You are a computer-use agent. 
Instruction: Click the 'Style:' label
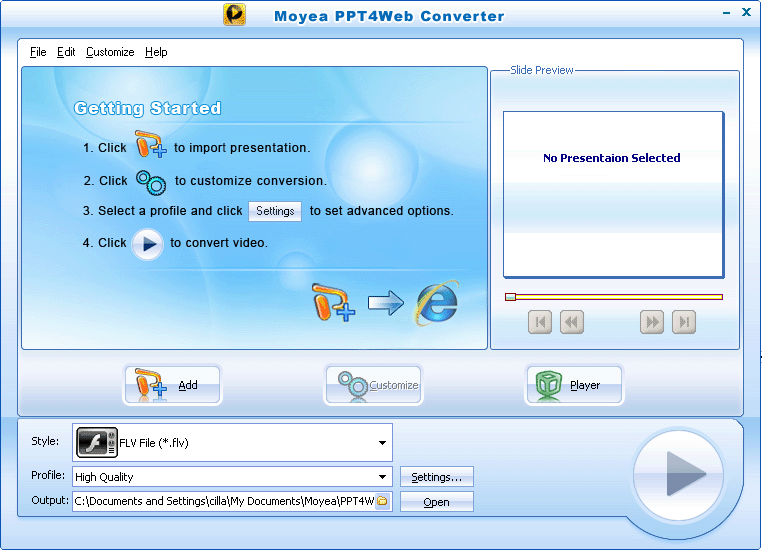[45, 441]
